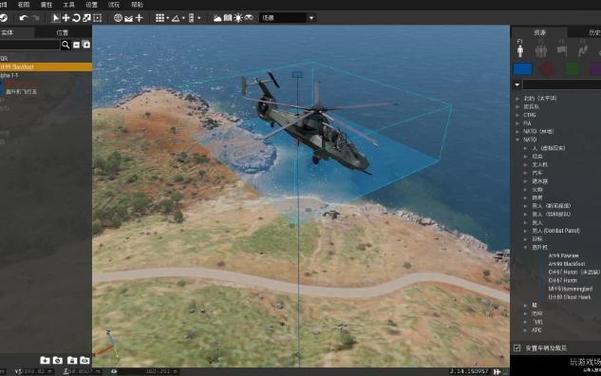Collapse all entities with minus icon
601x376 pixels.
tap(76, 45)
